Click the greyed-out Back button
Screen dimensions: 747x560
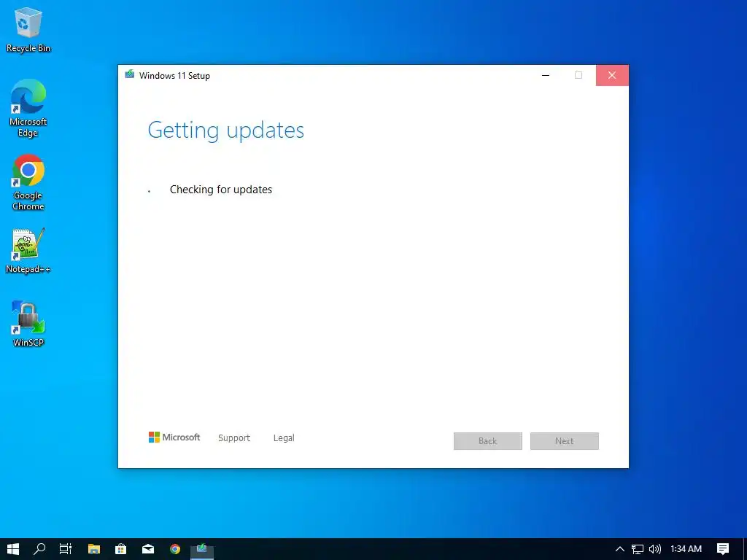pos(488,441)
